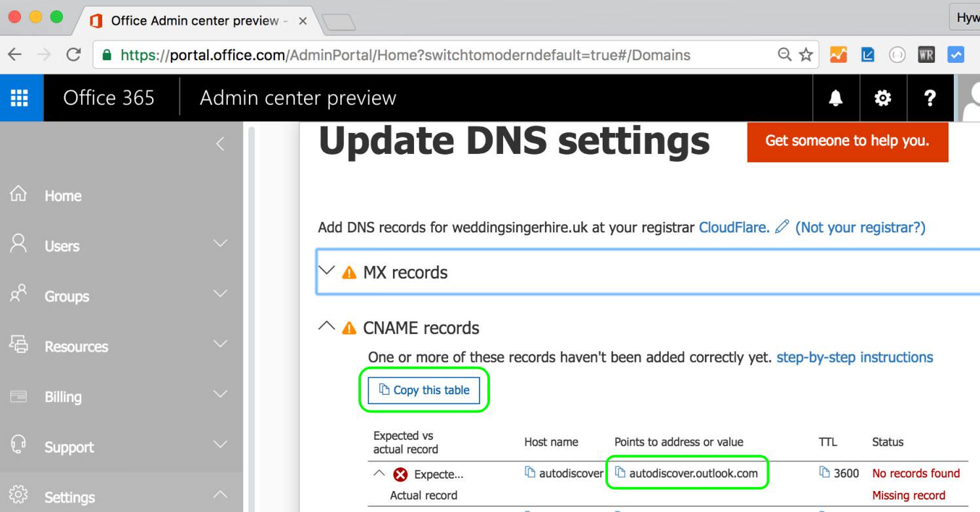Click the WR browser extension icon
Viewport: 980px width, 512px height.
pyautogui.click(x=926, y=55)
